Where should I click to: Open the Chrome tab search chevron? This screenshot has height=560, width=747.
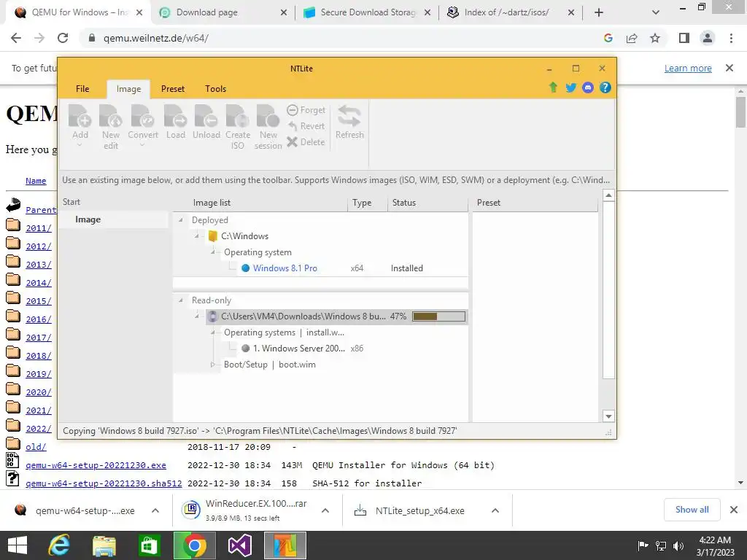coord(656,12)
